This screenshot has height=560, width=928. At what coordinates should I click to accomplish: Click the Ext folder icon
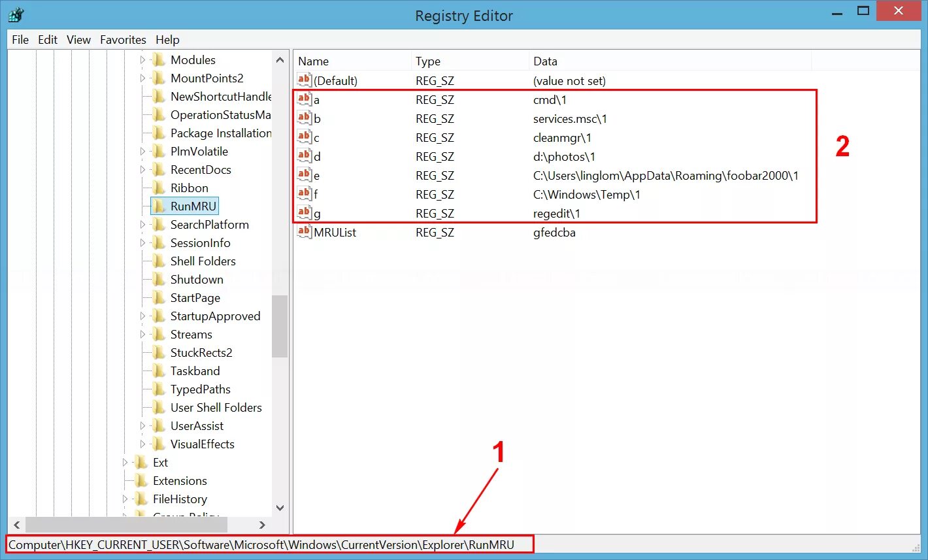coord(141,463)
